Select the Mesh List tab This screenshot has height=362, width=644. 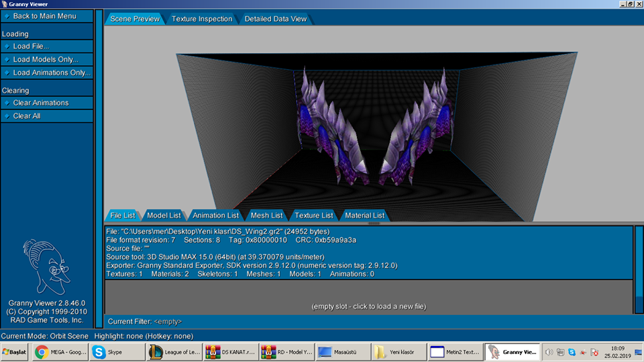click(266, 215)
